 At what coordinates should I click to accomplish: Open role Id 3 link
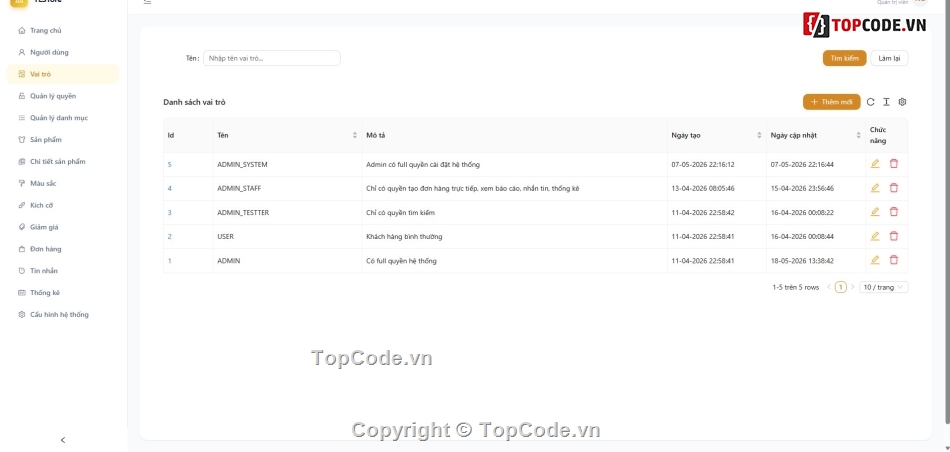170,213
